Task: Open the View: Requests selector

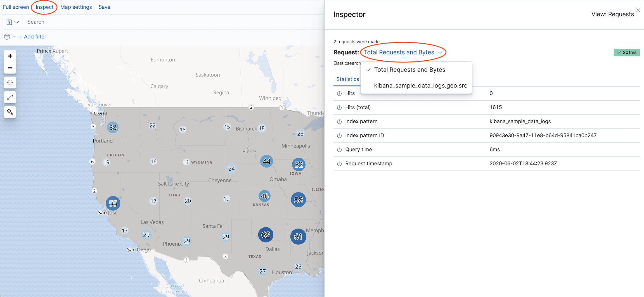Action: point(612,14)
